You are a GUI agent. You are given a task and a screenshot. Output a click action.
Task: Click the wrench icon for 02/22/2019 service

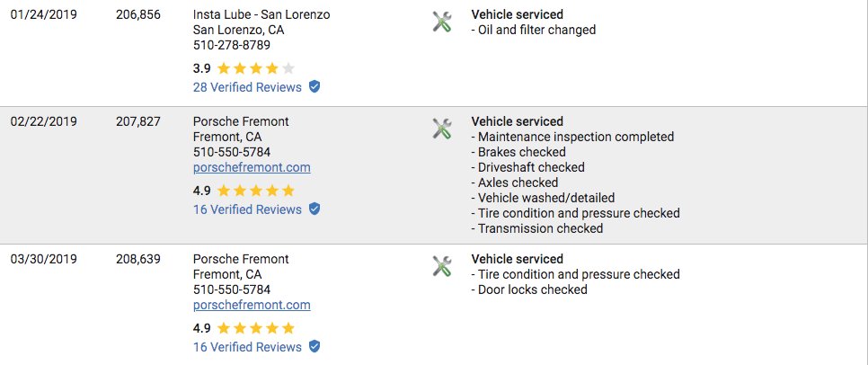442,129
